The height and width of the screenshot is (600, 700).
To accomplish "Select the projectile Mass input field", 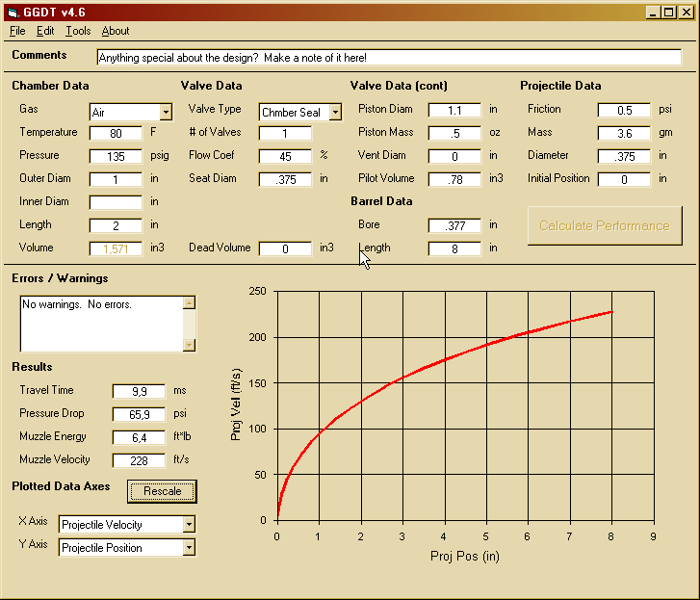I will coord(624,133).
